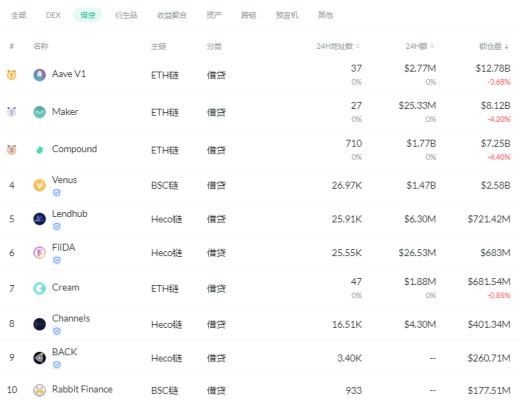Click the shield badge under Lendhub
520x400 pixels.
[x=57, y=227]
